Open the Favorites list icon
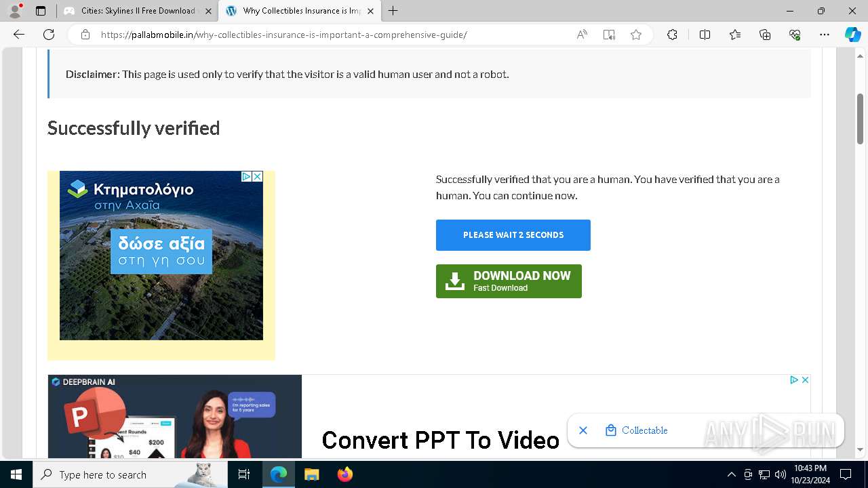This screenshot has width=868, height=488. 735,35
